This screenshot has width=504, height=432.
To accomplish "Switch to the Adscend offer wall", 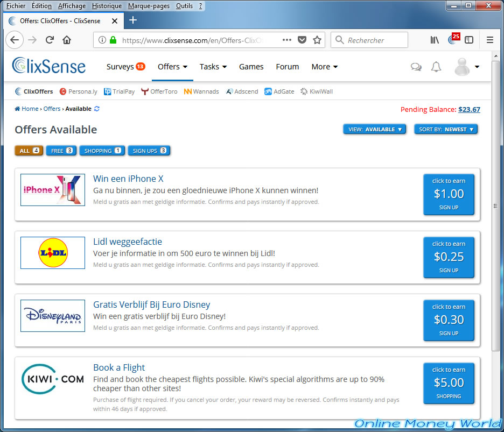I will pos(242,91).
